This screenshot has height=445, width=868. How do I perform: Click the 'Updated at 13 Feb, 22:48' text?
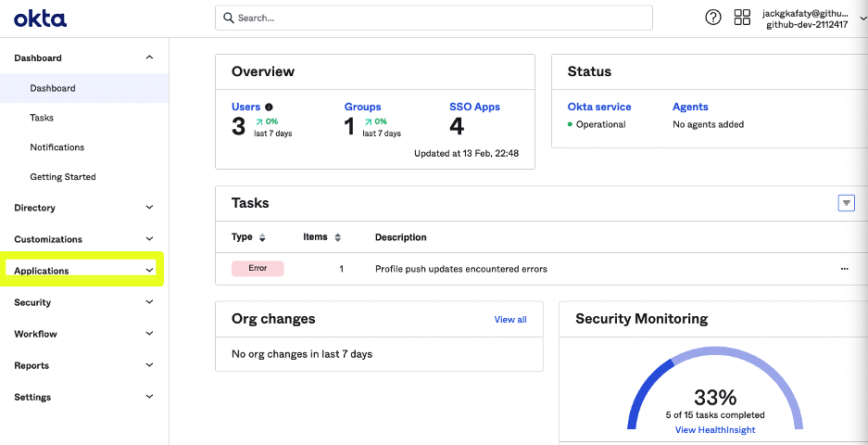[x=466, y=154]
